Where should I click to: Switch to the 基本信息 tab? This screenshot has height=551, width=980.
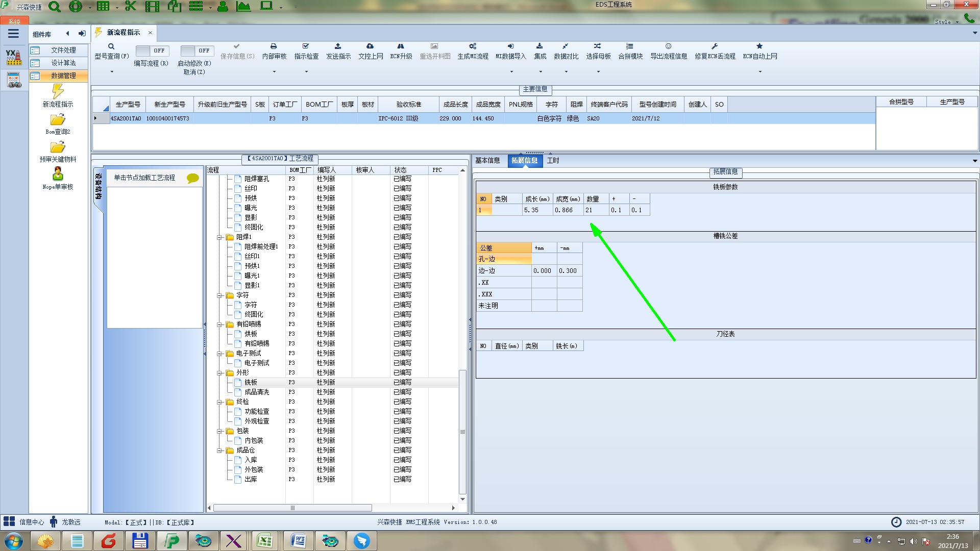tap(487, 160)
